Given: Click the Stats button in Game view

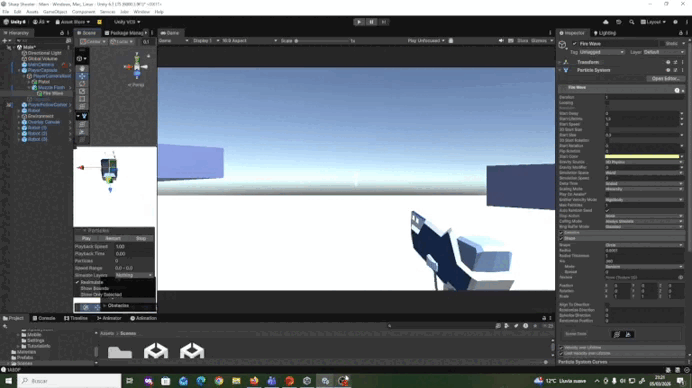Looking at the screenshot, I should [523, 41].
